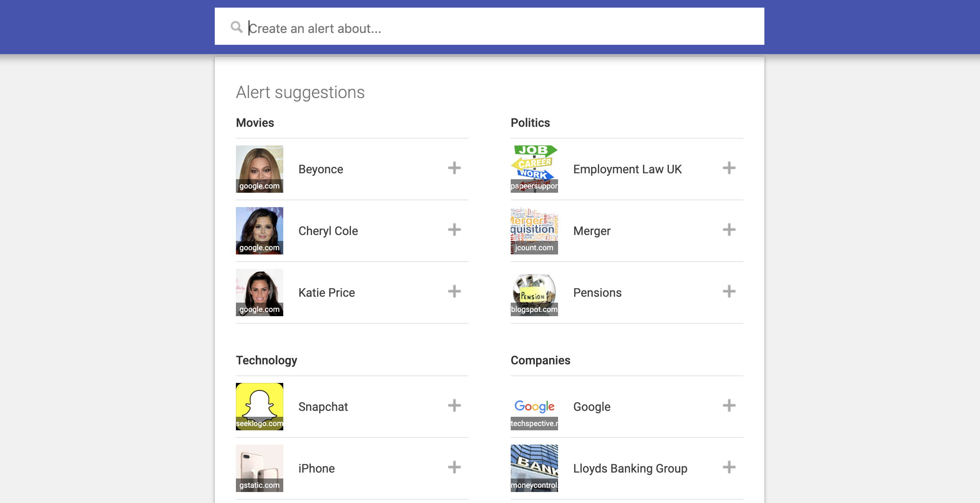Open the Beyonce thumbnail image
Screen dimensions: 980x503
260,169
